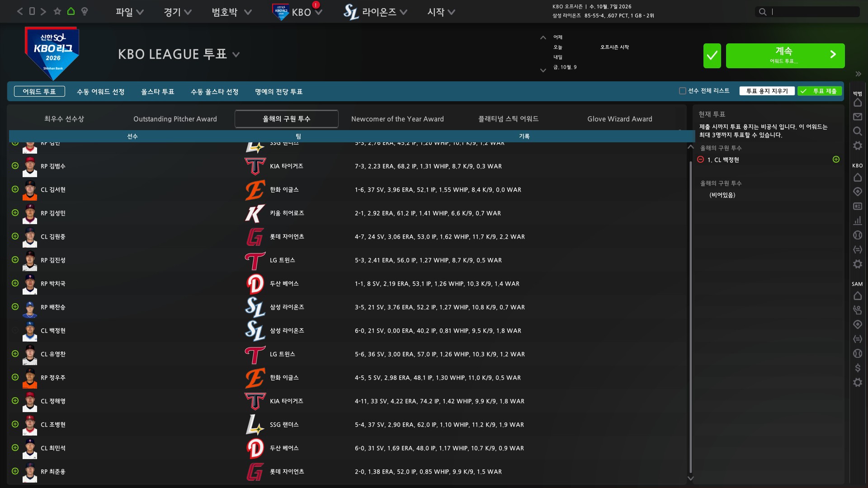Click the home icon in top navigation

pyautogui.click(x=71, y=11)
